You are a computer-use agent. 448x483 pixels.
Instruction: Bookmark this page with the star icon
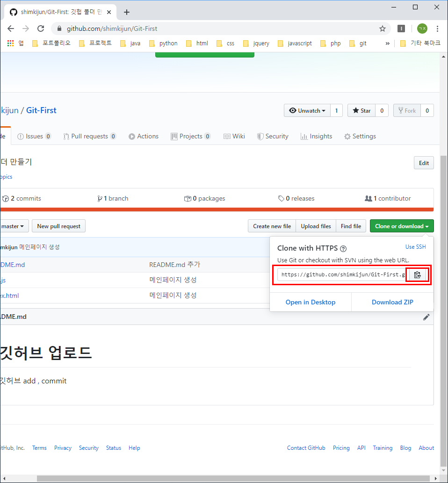coord(383,29)
